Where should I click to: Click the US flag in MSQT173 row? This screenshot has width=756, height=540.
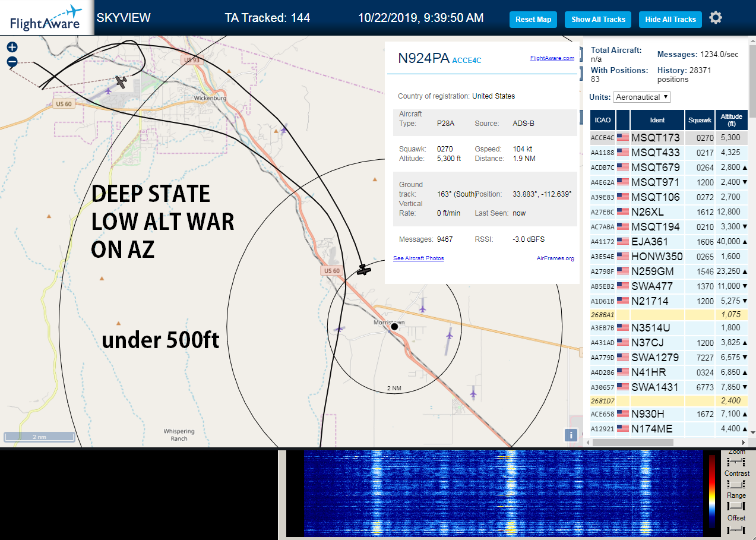coord(623,138)
